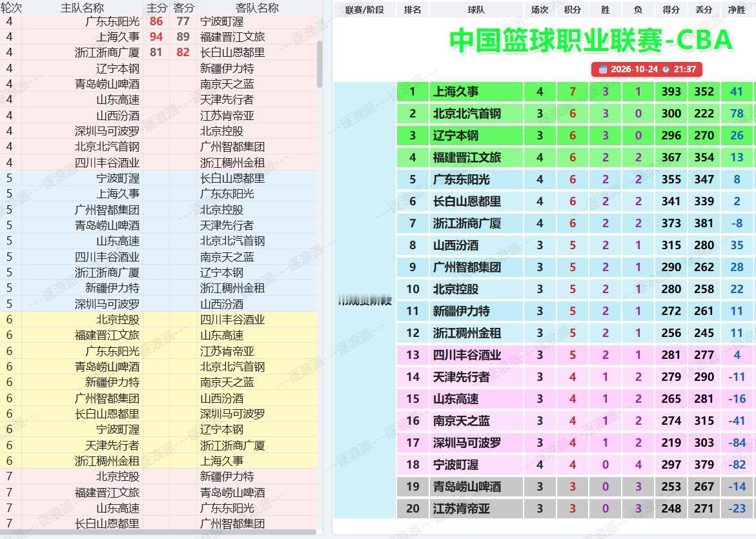The image size is (756, 539).
Task: Select 宁波町渥 in the rank 18 standings row
Action: pyautogui.click(x=456, y=465)
